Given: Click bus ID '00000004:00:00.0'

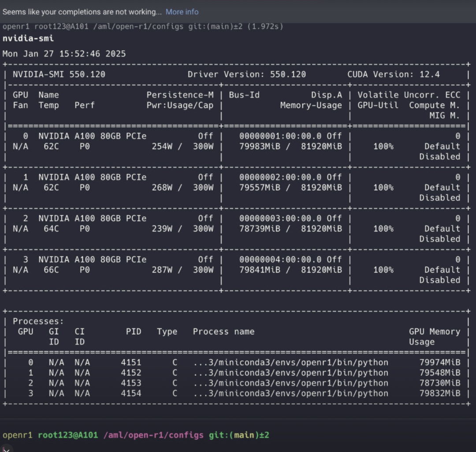Looking at the screenshot, I should pos(280,259).
